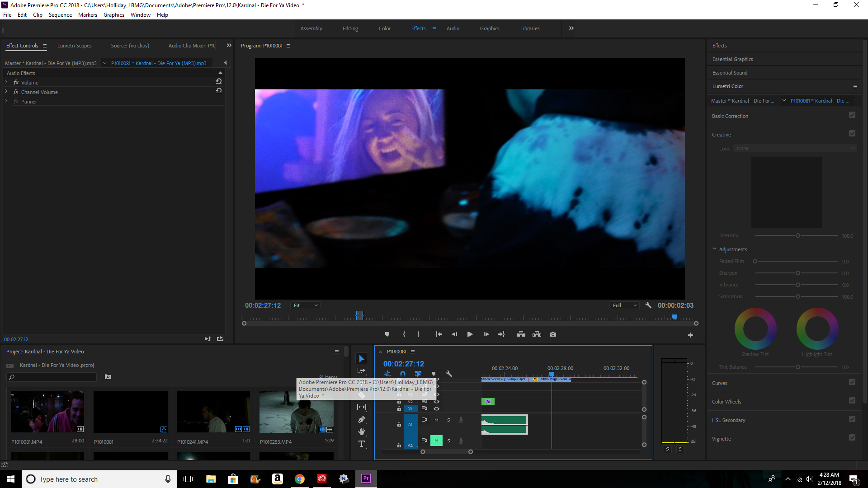This screenshot has width=868, height=488.
Task: Open master clip dropdown in Effect Controls
Action: [x=104, y=63]
